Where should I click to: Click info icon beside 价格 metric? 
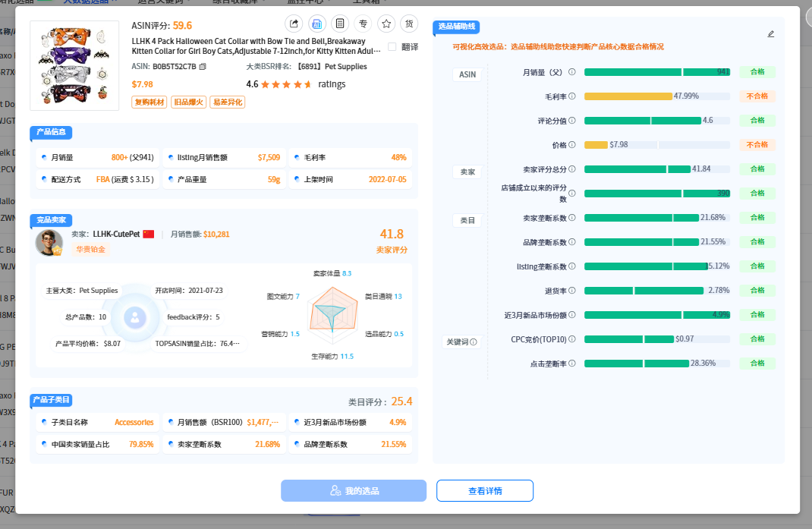pyautogui.click(x=571, y=145)
